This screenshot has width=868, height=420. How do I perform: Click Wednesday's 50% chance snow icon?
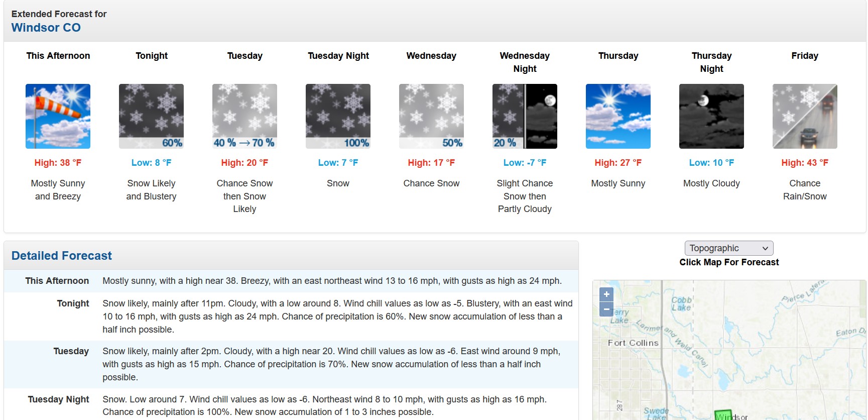coord(431,116)
